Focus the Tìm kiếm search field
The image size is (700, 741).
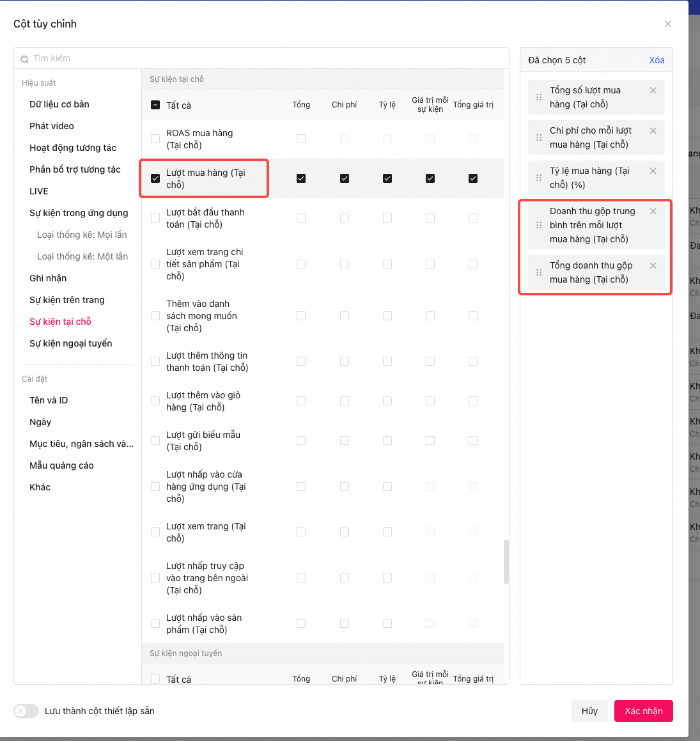[261, 59]
